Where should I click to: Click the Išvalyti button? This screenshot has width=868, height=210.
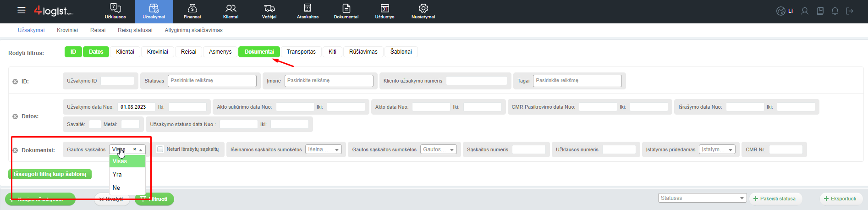pyautogui.click(x=112, y=199)
